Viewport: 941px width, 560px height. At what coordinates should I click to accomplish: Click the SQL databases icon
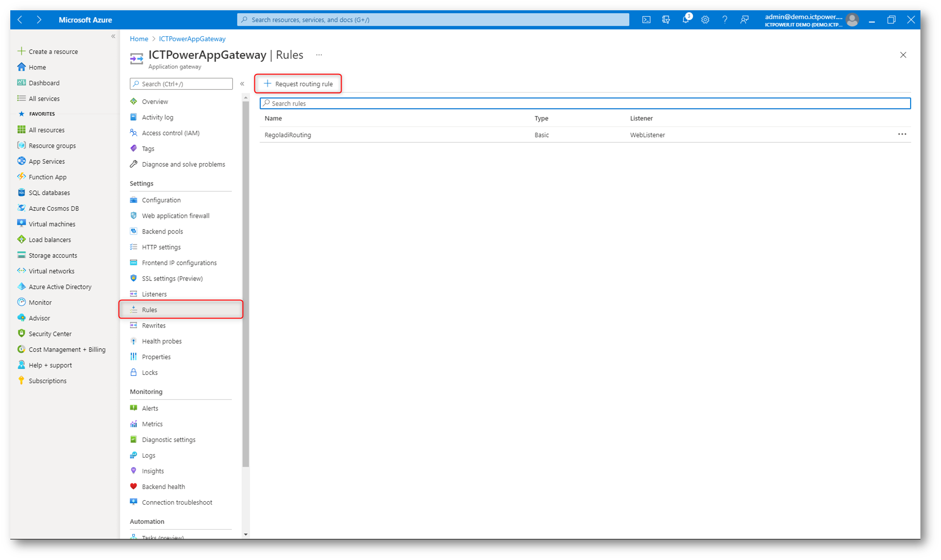(21, 192)
